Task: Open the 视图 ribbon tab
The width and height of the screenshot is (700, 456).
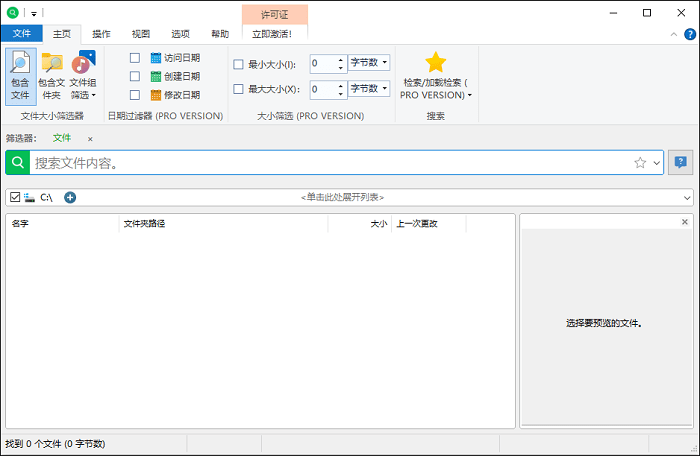Action: pyautogui.click(x=141, y=33)
